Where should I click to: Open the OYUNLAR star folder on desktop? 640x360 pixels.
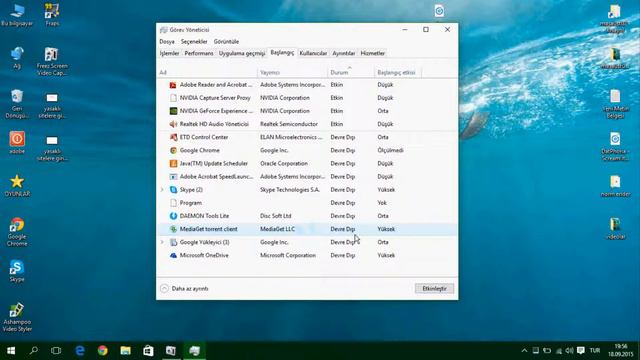pos(17,186)
